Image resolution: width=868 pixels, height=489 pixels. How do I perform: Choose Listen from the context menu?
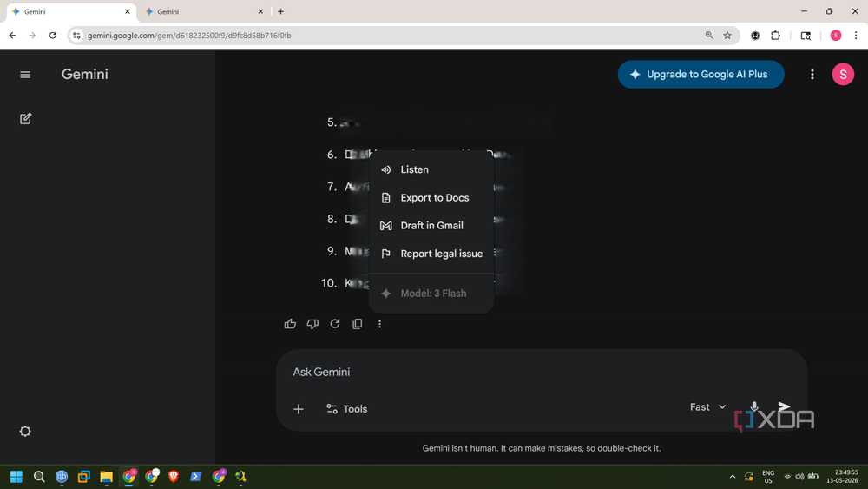point(431,169)
